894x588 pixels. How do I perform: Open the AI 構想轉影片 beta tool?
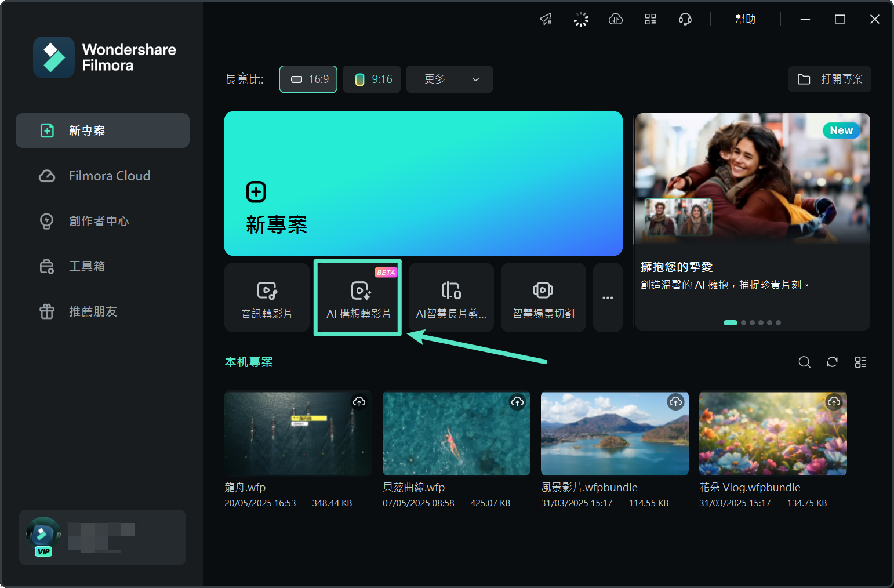click(358, 297)
